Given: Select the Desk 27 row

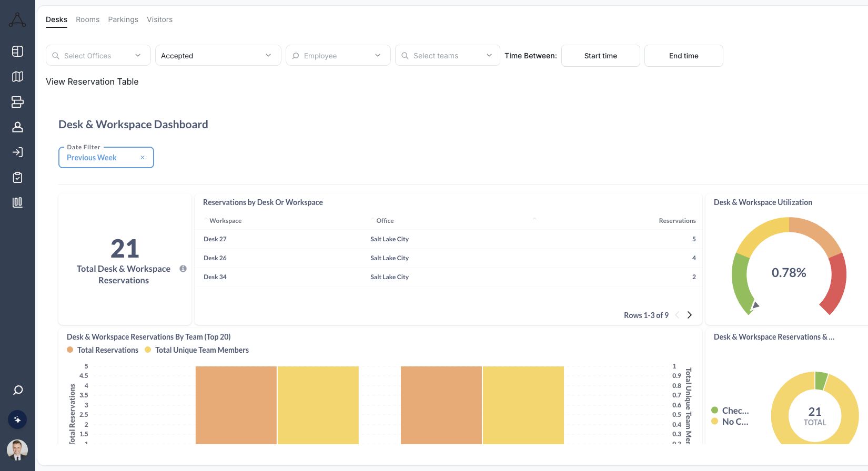Looking at the screenshot, I should 449,239.
